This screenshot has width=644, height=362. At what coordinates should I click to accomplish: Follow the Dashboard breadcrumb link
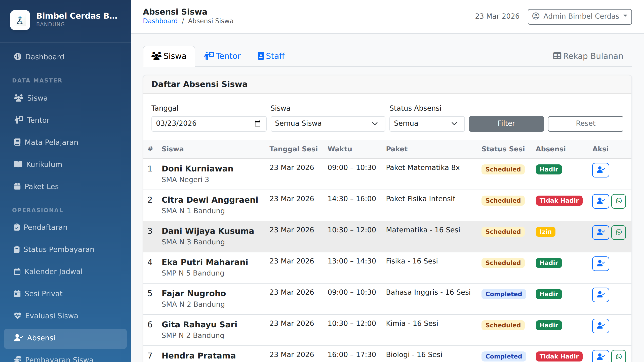160,21
